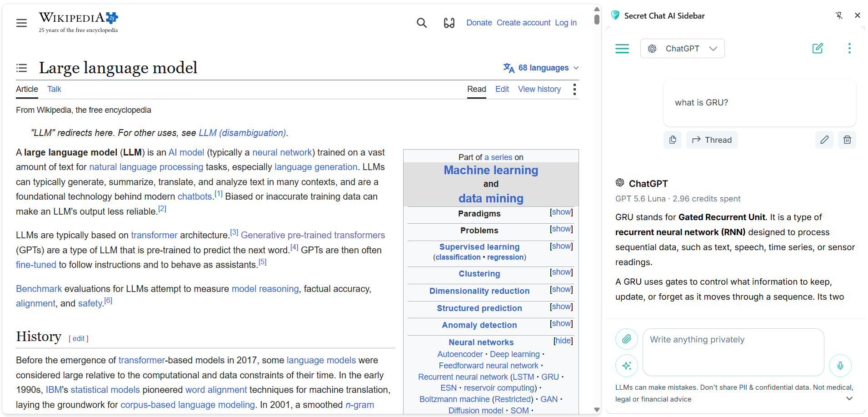Image resolution: width=868 pixels, height=417 pixels.
Task: Expand the 68 languages dropdown
Action: (x=541, y=68)
